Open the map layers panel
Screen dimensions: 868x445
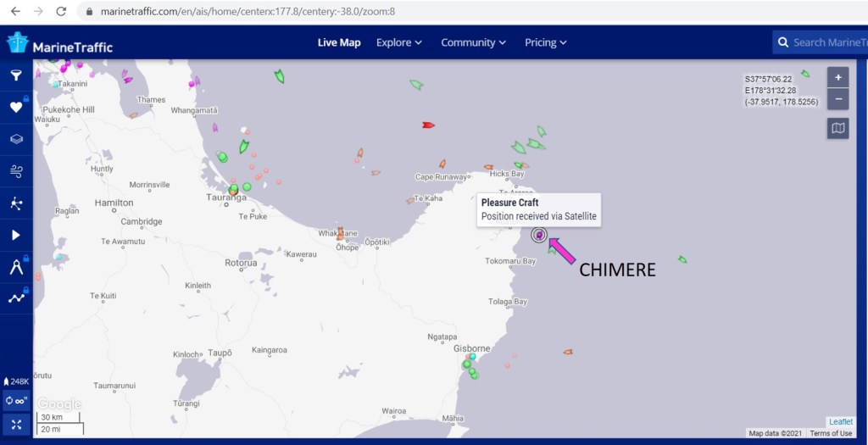16,139
